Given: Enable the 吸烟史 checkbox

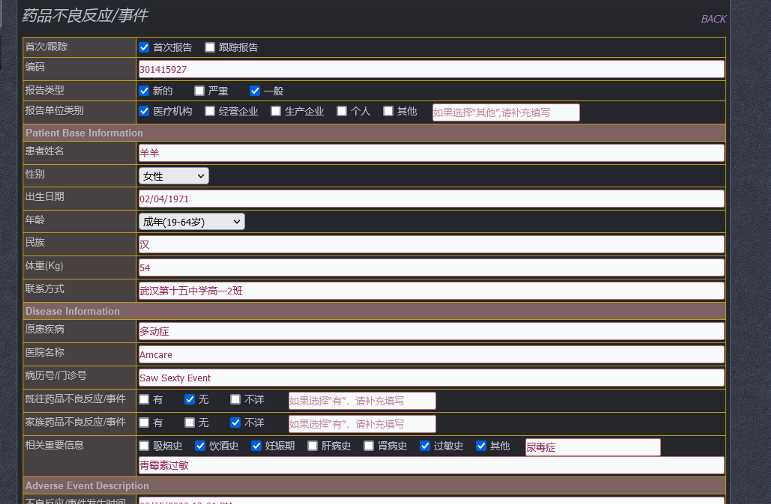Looking at the screenshot, I should point(145,446).
